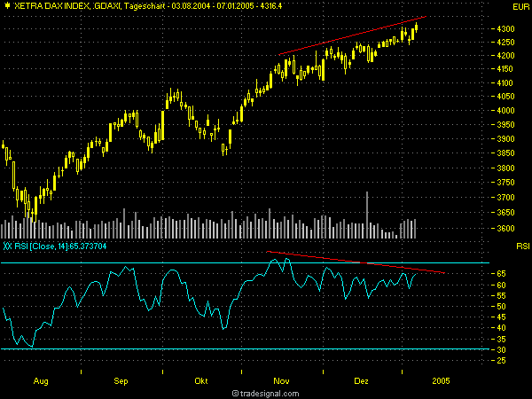Select the red trendline above the price candles
This screenshot has height=399, width=532.
[352, 35]
